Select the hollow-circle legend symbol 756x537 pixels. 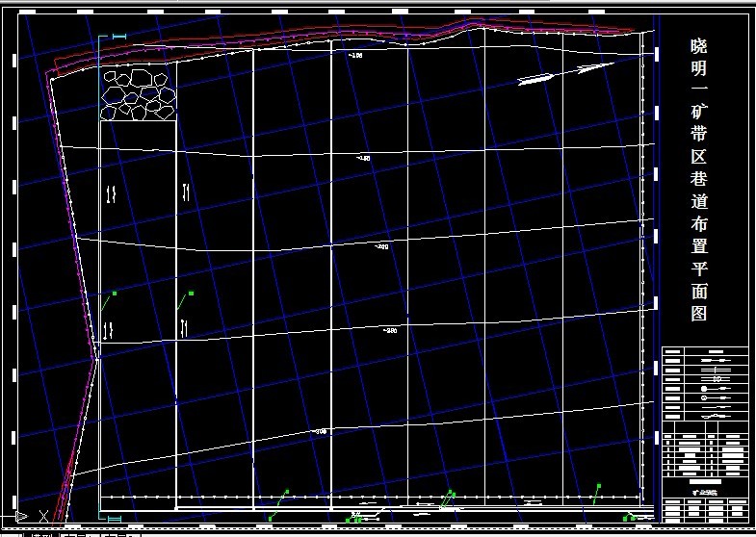pos(716,397)
